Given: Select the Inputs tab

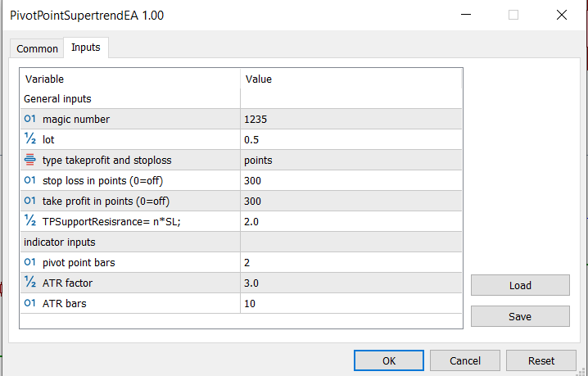Looking at the screenshot, I should [86, 48].
